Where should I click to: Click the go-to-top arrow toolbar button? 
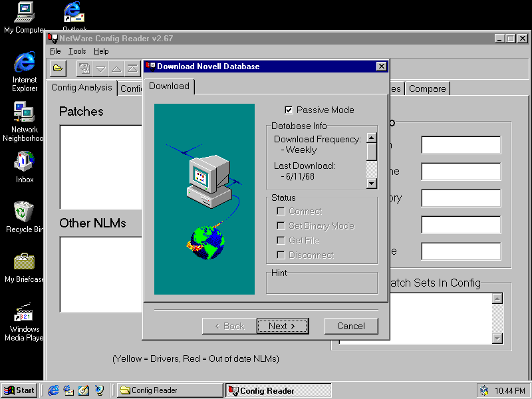click(x=132, y=68)
